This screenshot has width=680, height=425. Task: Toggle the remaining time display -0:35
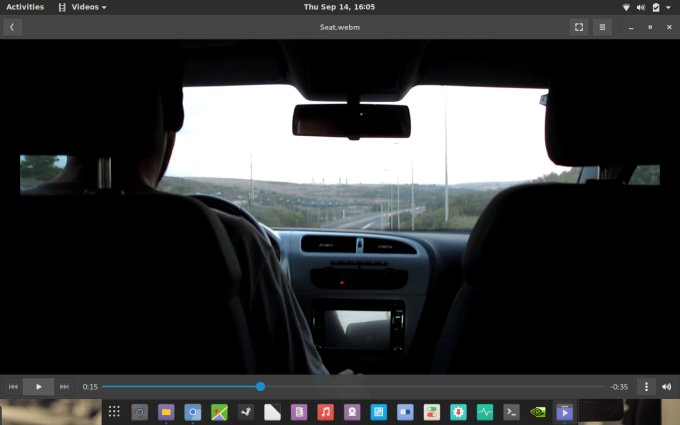pyautogui.click(x=619, y=387)
